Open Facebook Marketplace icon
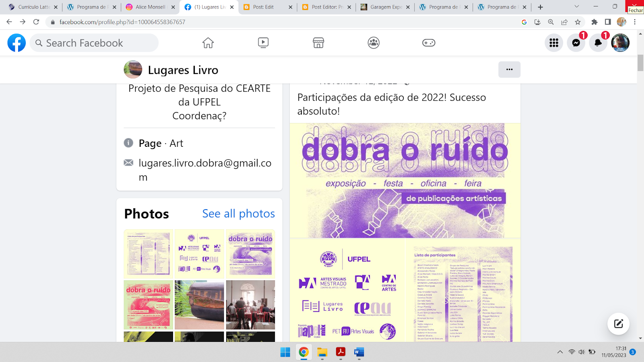This screenshot has width=644, height=362. (x=318, y=43)
